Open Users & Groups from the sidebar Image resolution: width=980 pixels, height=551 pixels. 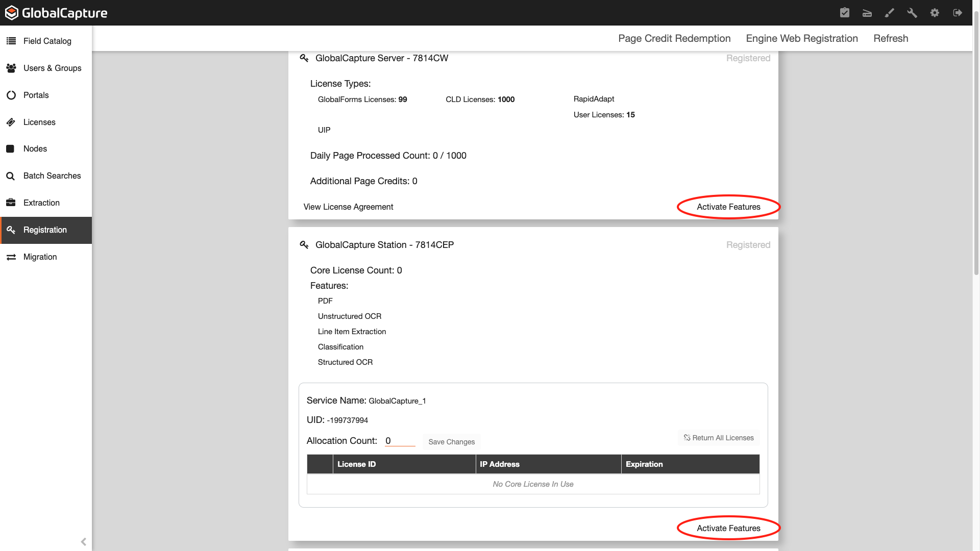click(52, 68)
